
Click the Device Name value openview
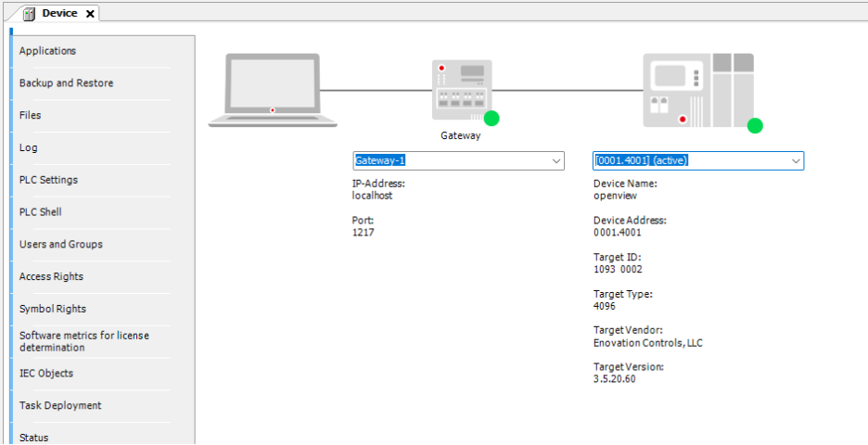(615, 196)
